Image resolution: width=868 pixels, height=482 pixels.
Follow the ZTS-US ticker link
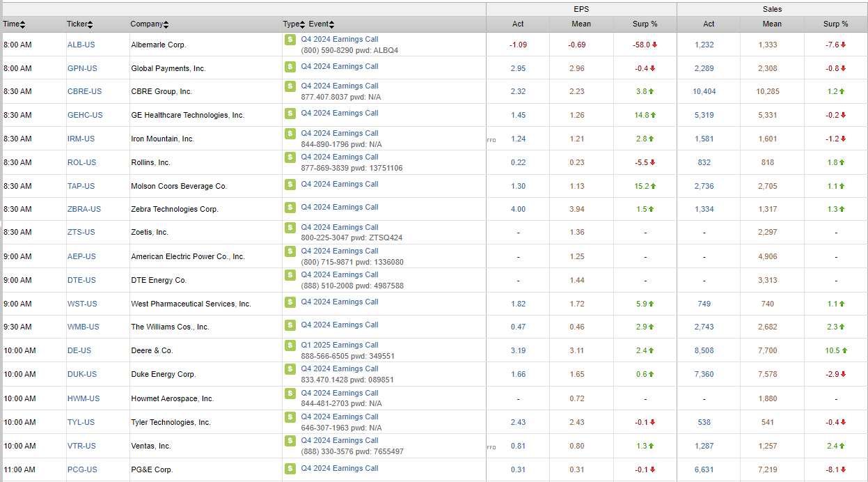(81, 232)
